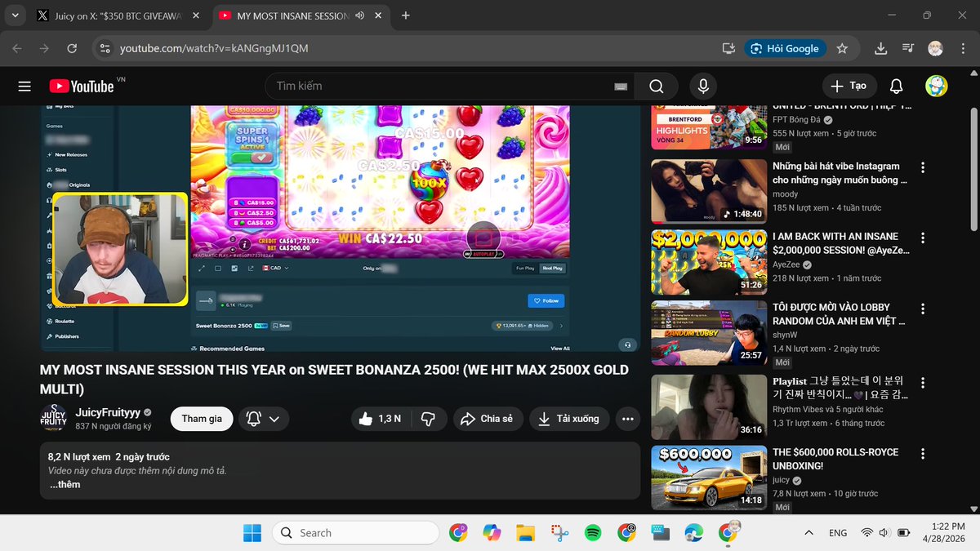Open Copilot from the taskbar
980x551 pixels.
(492, 533)
